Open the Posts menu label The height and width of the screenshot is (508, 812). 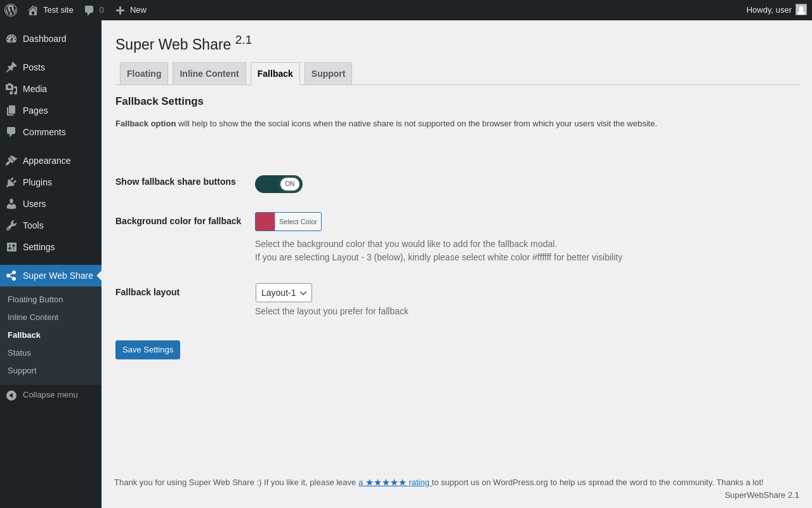tap(34, 67)
